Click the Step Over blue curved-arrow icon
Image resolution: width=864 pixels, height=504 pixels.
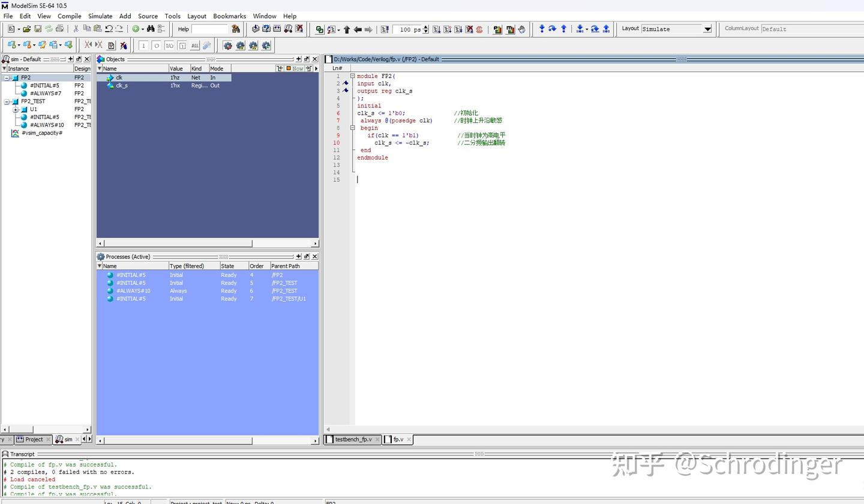(x=553, y=29)
